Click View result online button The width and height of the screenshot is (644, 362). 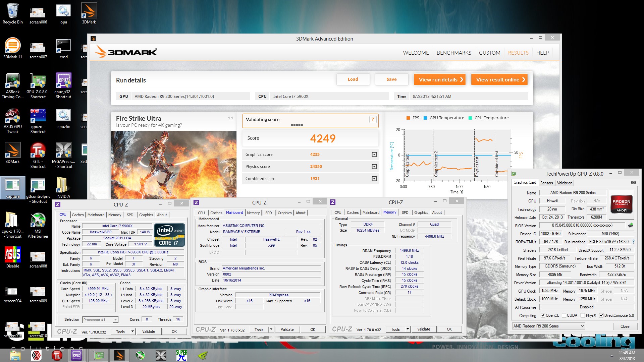coord(499,79)
